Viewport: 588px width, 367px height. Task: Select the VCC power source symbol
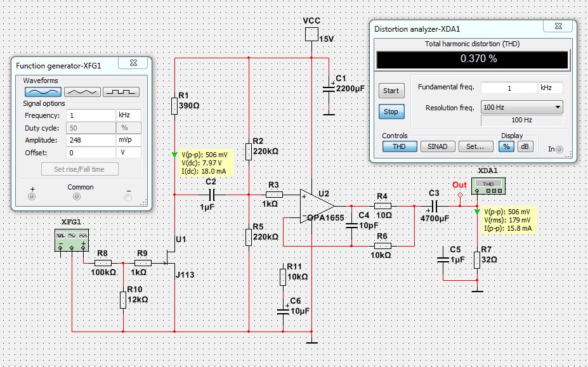tap(311, 34)
